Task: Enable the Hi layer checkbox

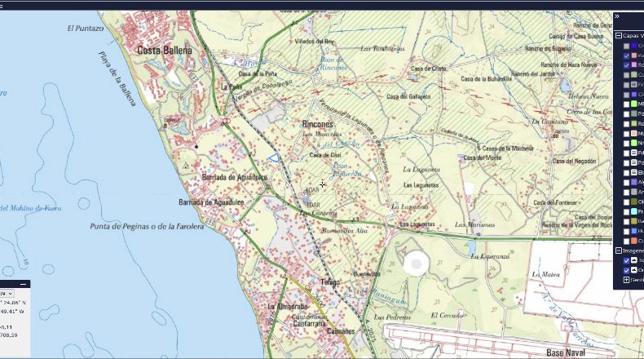Action: [626, 231]
